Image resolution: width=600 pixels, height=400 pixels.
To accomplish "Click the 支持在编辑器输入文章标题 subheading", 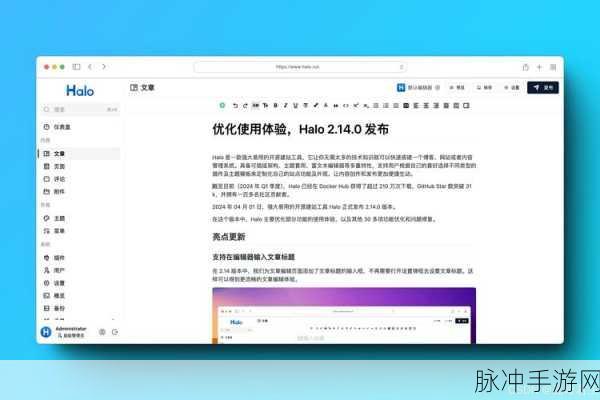I will (x=254, y=257).
